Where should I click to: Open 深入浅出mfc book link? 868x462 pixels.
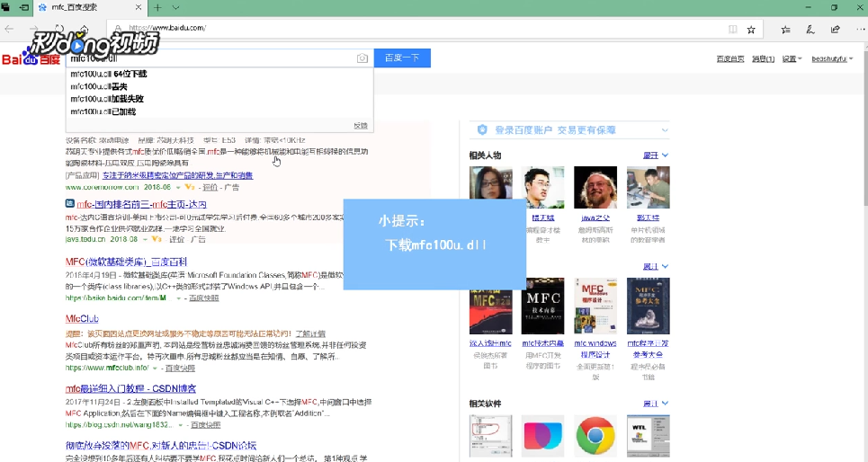(490, 343)
